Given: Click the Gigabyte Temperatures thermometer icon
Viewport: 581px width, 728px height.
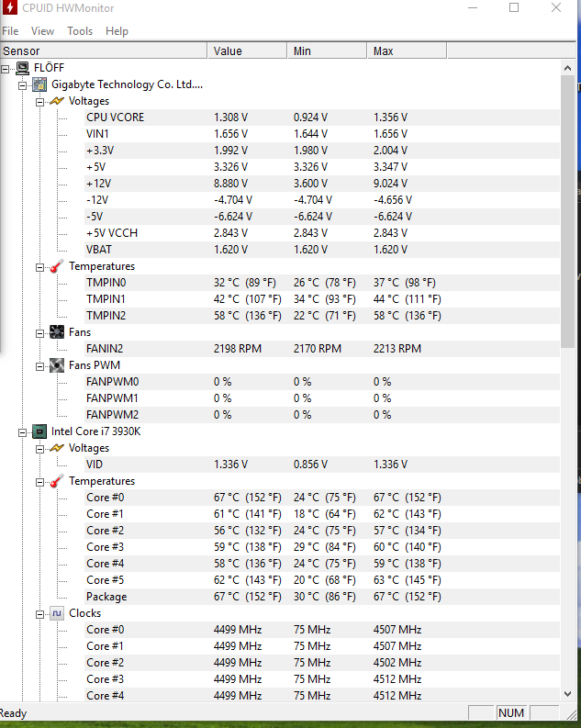Looking at the screenshot, I should (x=57, y=266).
